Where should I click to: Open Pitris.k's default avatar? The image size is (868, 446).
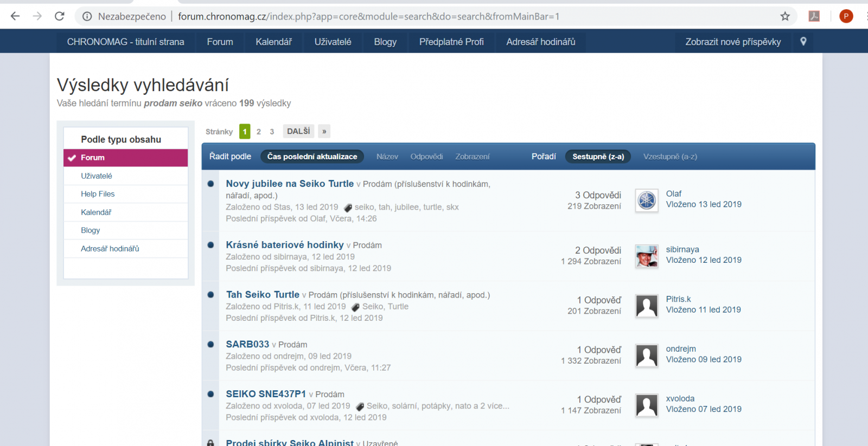point(647,306)
